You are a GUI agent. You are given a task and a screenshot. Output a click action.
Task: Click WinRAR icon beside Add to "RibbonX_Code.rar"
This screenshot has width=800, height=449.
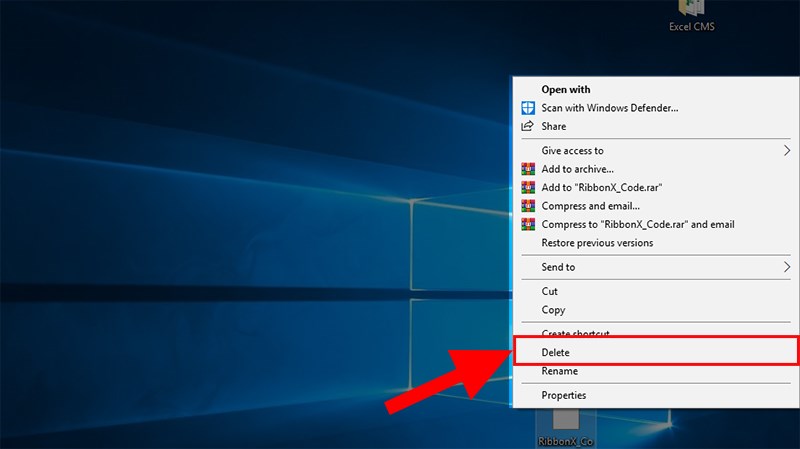(528, 187)
